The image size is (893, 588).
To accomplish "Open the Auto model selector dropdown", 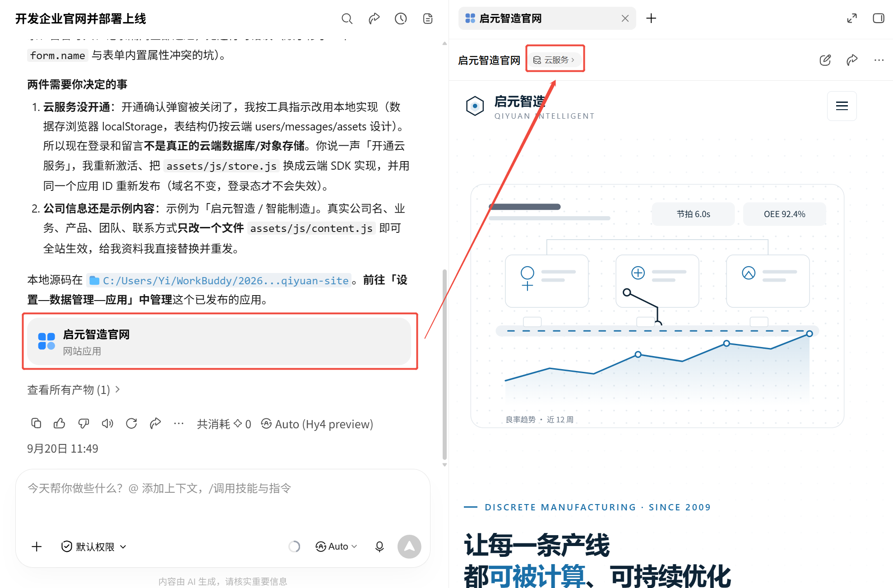I will coord(337,546).
